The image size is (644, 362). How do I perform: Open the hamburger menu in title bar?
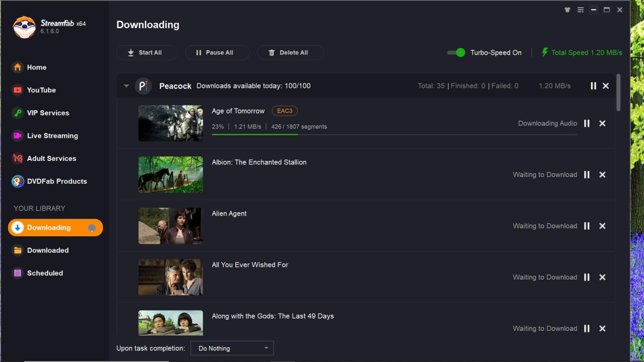[x=581, y=10]
